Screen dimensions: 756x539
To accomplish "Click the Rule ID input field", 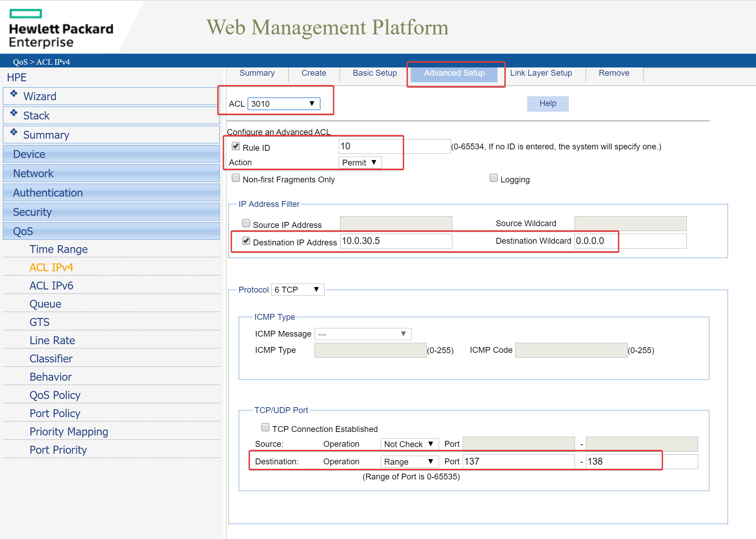I will [x=395, y=146].
